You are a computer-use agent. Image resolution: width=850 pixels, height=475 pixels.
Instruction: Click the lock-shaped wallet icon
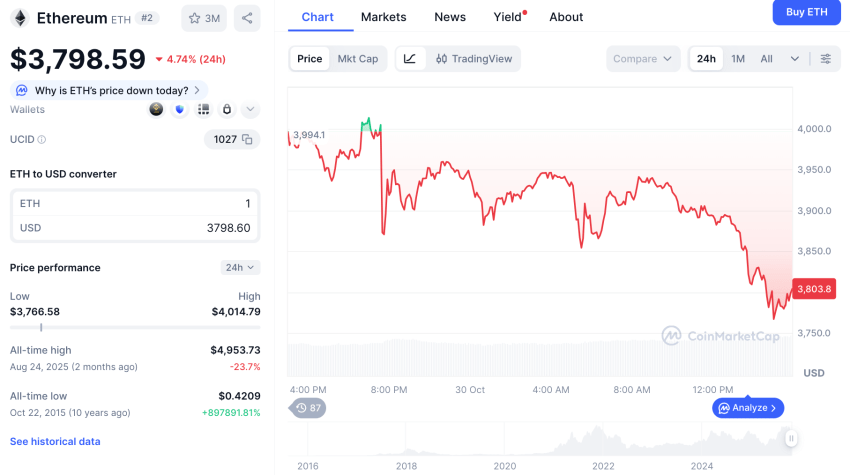click(227, 110)
